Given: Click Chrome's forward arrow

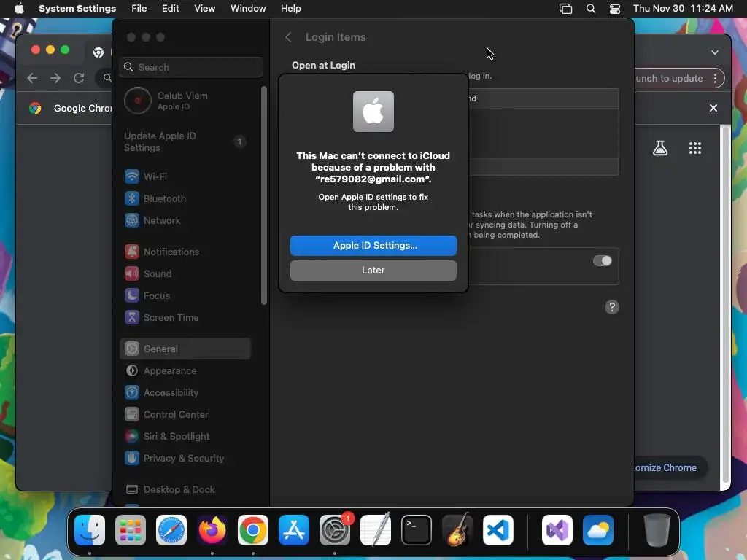Looking at the screenshot, I should 55,78.
